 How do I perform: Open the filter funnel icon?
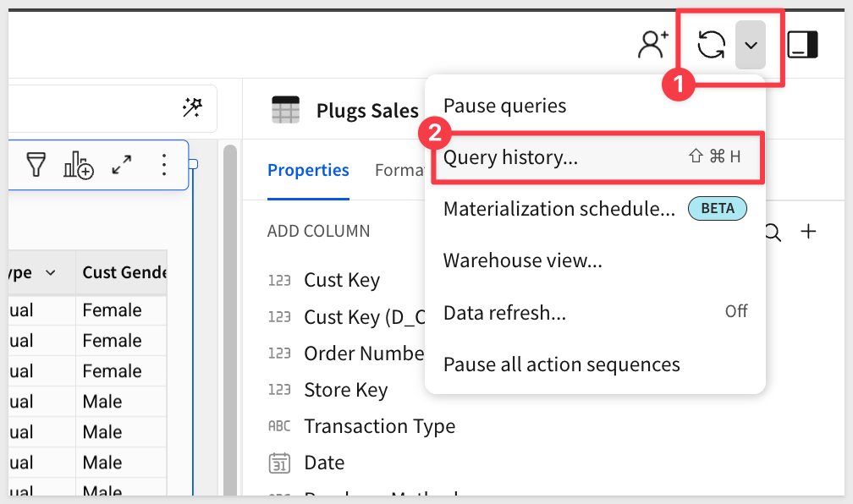(36, 165)
